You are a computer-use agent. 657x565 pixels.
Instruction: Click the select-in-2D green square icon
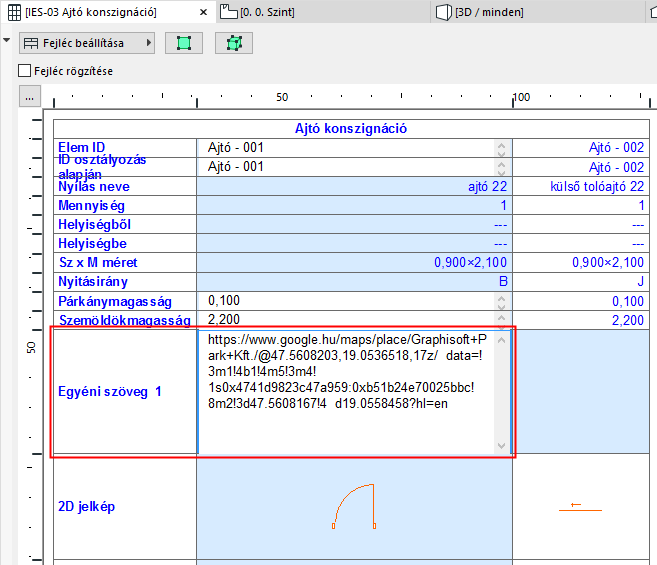(184, 43)
